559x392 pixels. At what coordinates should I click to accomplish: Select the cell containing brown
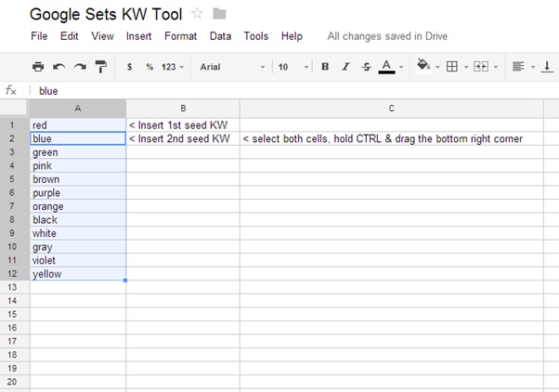78,179
